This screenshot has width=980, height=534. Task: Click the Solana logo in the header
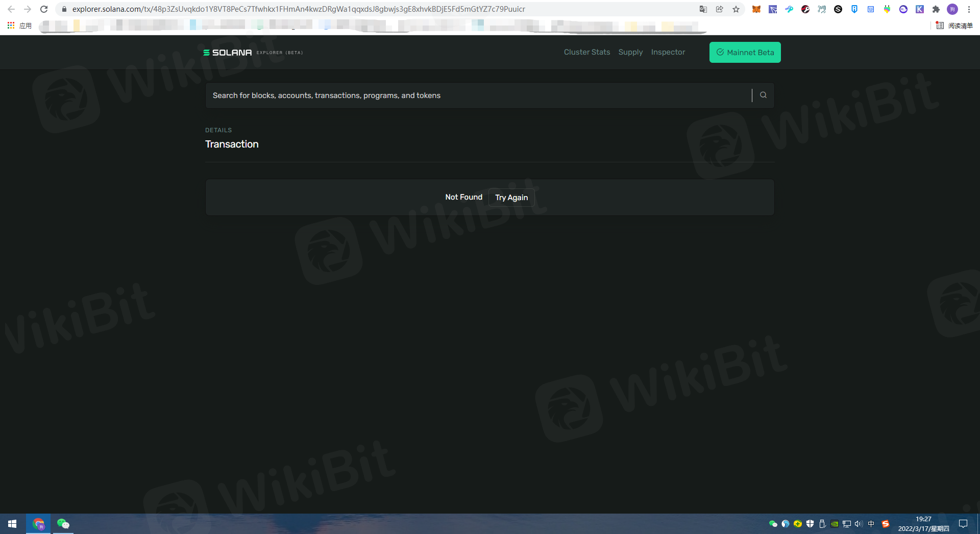(x=228, y=53)
